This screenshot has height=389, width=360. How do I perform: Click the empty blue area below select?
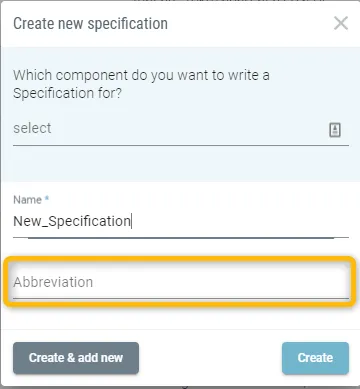[x=180, y=164]
